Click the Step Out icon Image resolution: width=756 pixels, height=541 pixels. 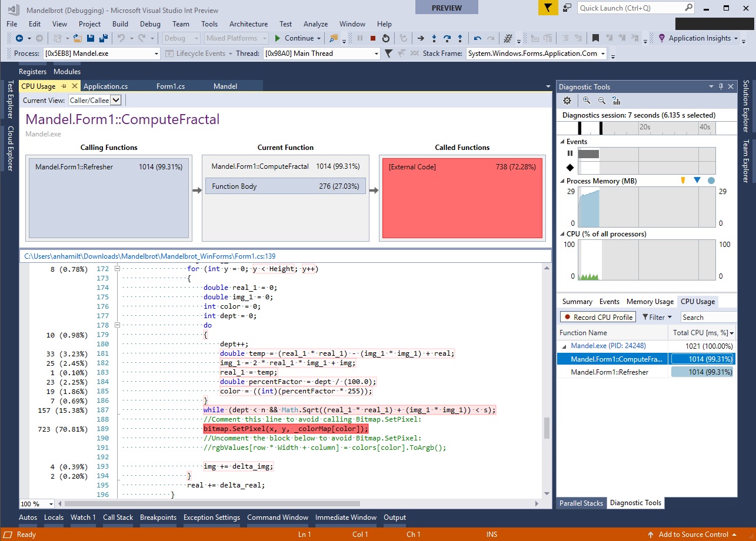(x=460, y=38)
